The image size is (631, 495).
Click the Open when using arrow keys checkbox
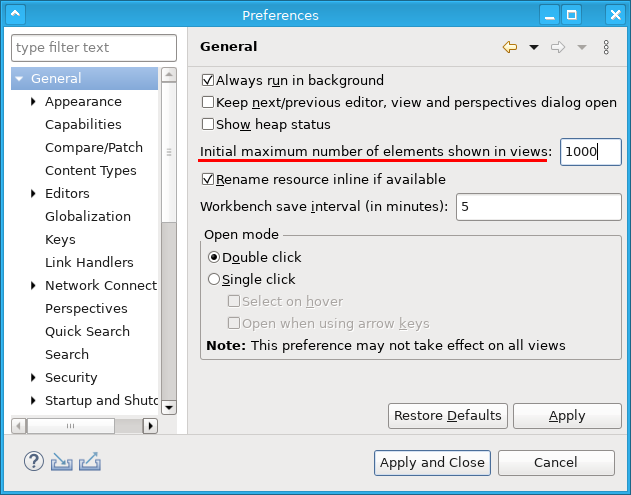pyautogui.click(x=234, y=323)
